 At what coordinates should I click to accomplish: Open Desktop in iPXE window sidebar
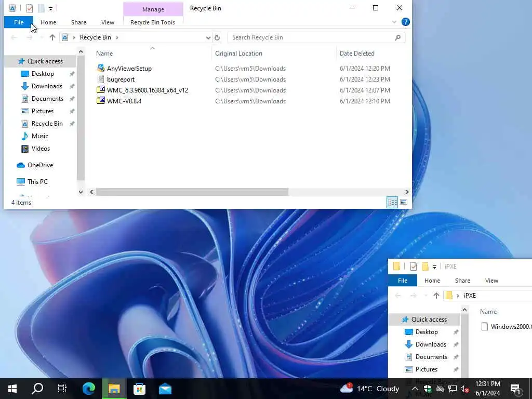coord(427,332)
